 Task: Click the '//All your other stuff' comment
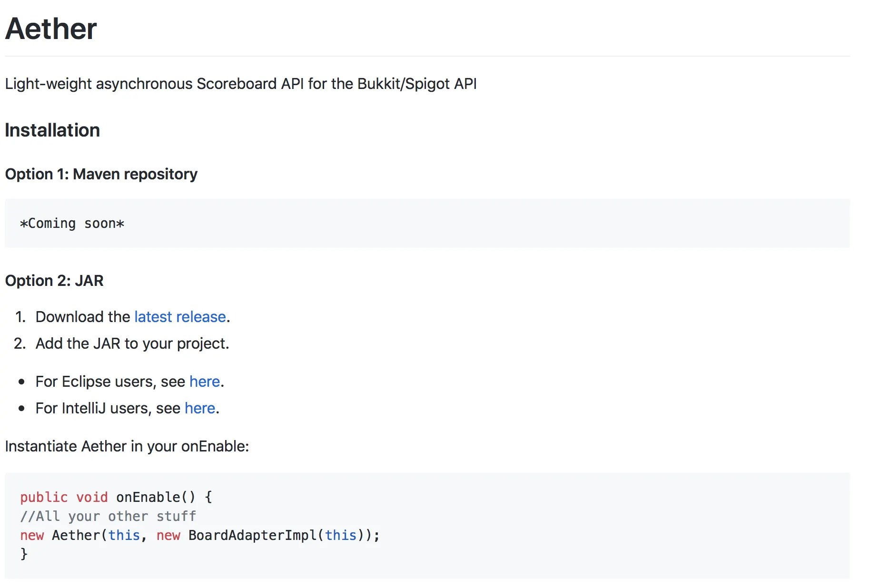(108, 516)
